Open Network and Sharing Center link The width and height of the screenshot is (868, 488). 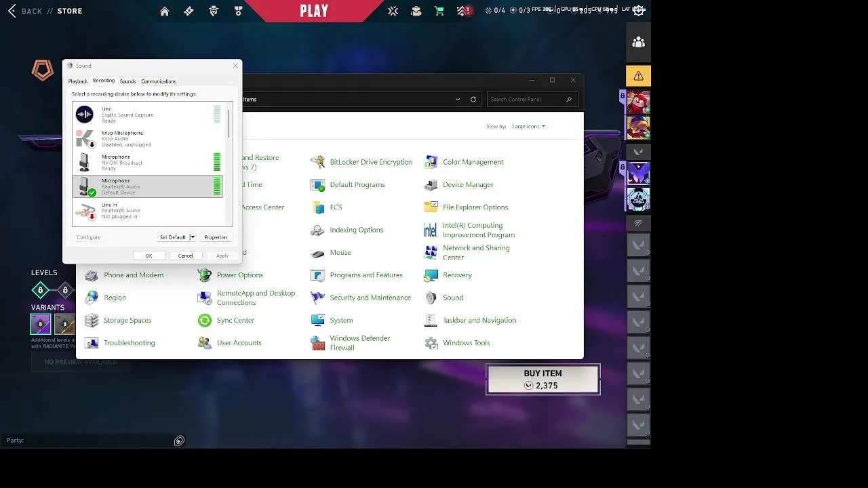tap(476, 253)
